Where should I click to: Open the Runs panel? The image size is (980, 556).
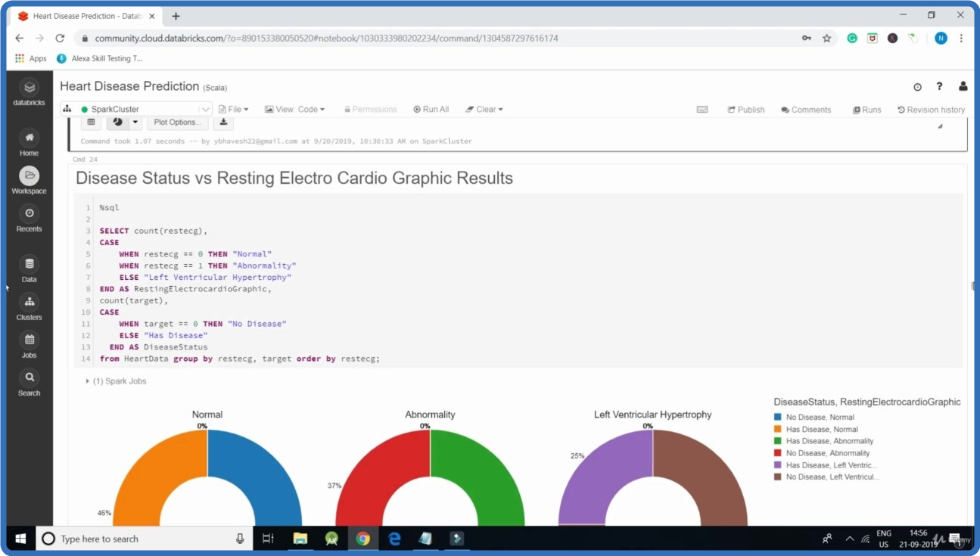click(867, 110)
